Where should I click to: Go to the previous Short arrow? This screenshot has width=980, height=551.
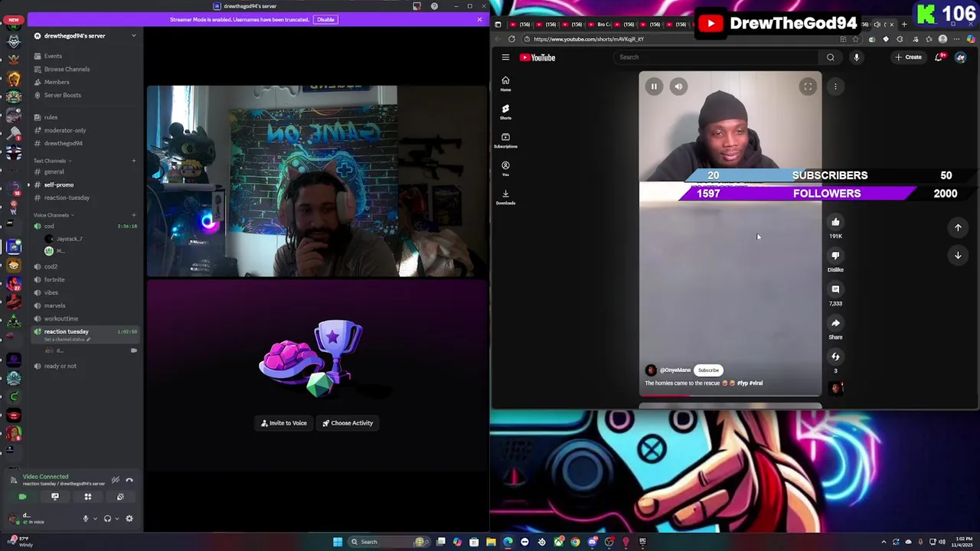pyautogui.click(x=958, y=227)
